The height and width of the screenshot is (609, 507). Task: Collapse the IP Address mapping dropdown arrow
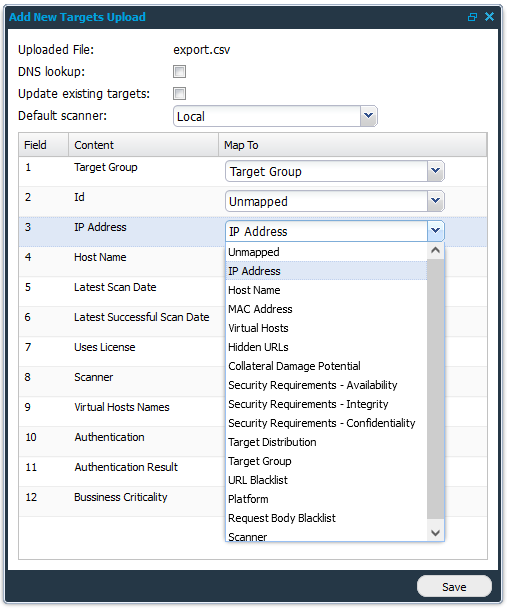pyautogui.click(x=436, y=231)
